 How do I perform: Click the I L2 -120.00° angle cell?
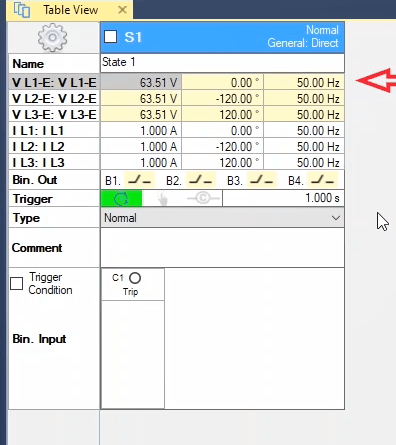pyautogui.click(x=223, y=147)
